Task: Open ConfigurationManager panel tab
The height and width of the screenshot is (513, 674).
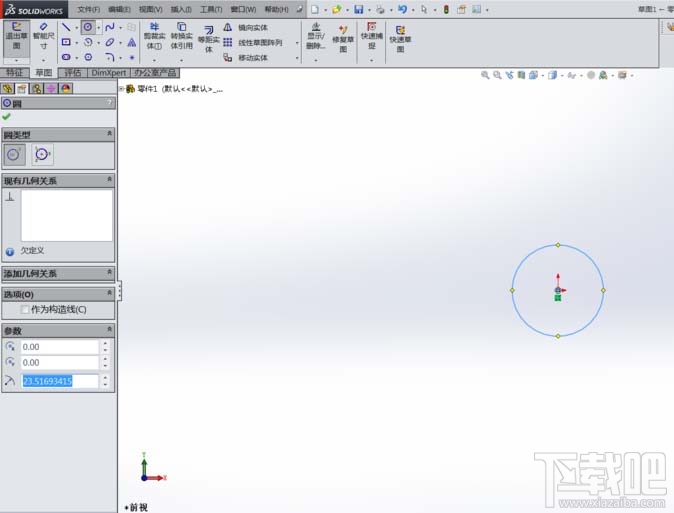Action: point(37,89)
